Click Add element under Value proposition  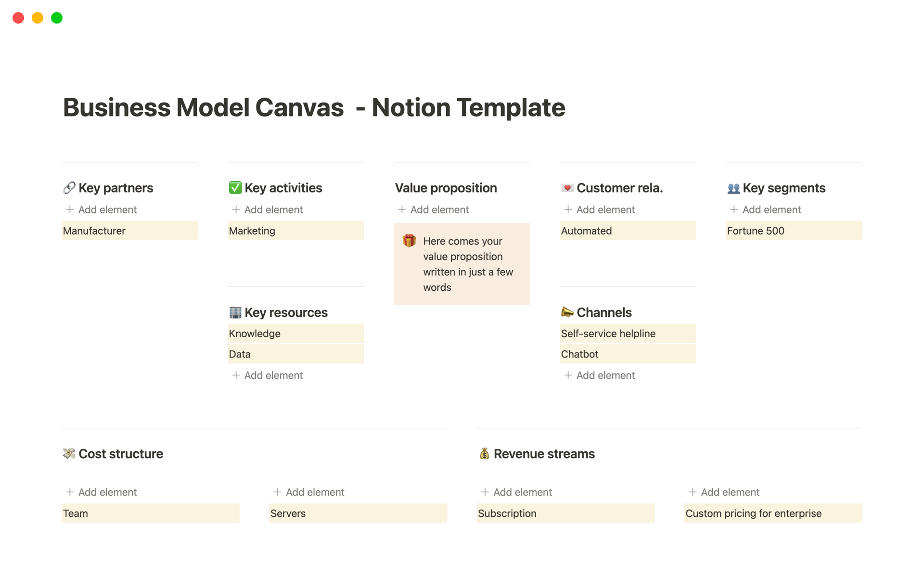(439, 210)
